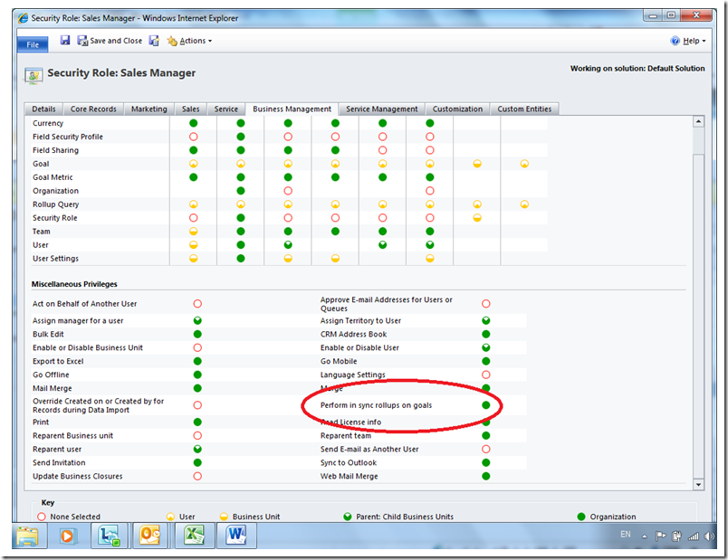Click the Save and New icon
Viewport: 728px width, 560px height.
coord(154,41)
